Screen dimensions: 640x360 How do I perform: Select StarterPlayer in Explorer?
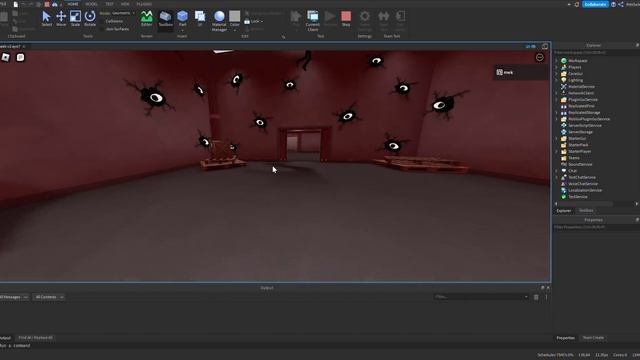pyautogui.click(x=579, y=151)
